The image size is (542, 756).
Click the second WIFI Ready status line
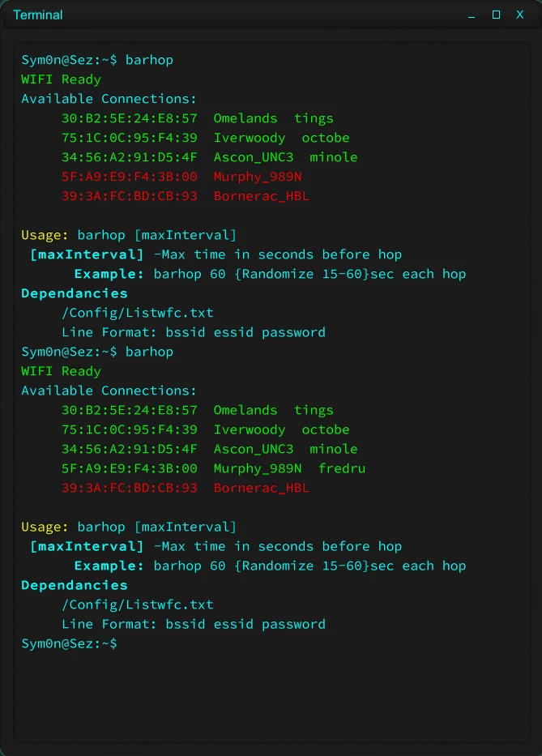(61, 371)
